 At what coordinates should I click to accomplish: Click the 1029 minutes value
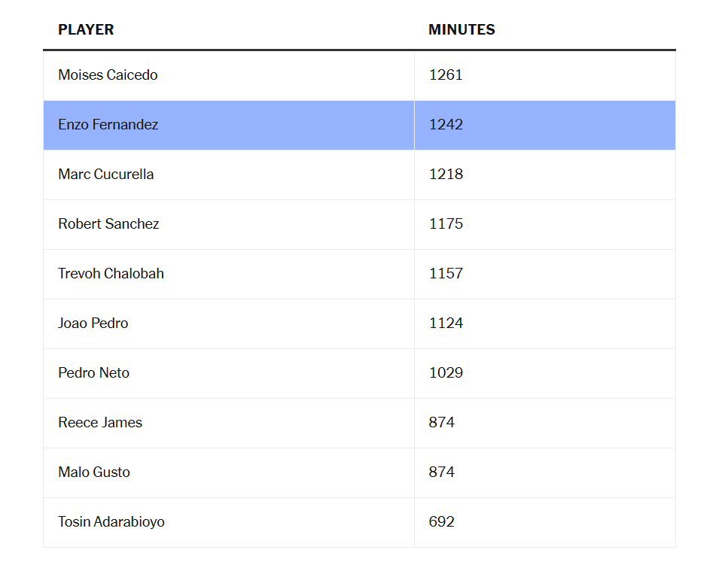coord(446,373)
